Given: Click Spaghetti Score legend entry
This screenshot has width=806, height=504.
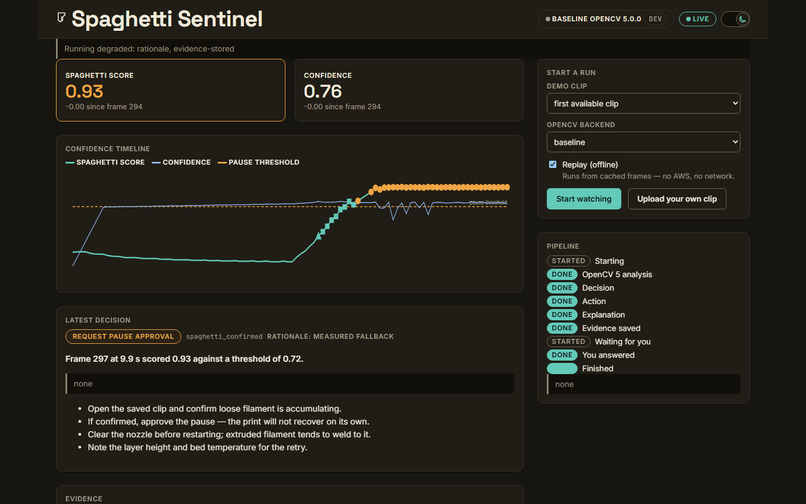Looking at the screenshot, I should pos(105,162).
